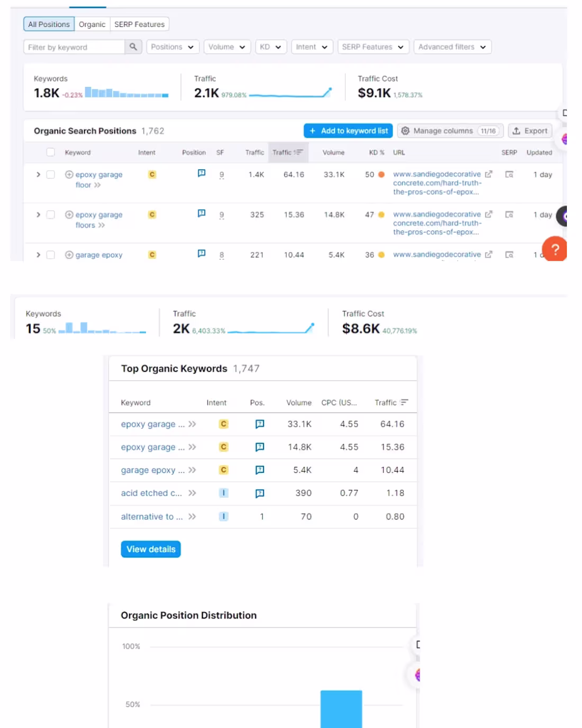
Task: Click the yellow KD dot for 36 difficulty
Action: point(381,255)
